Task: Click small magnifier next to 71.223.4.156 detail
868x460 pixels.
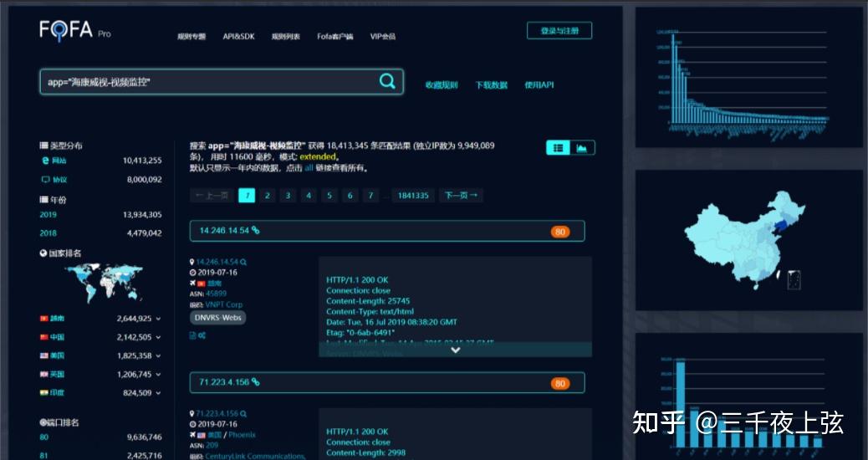Action: (x=243, y=413)
